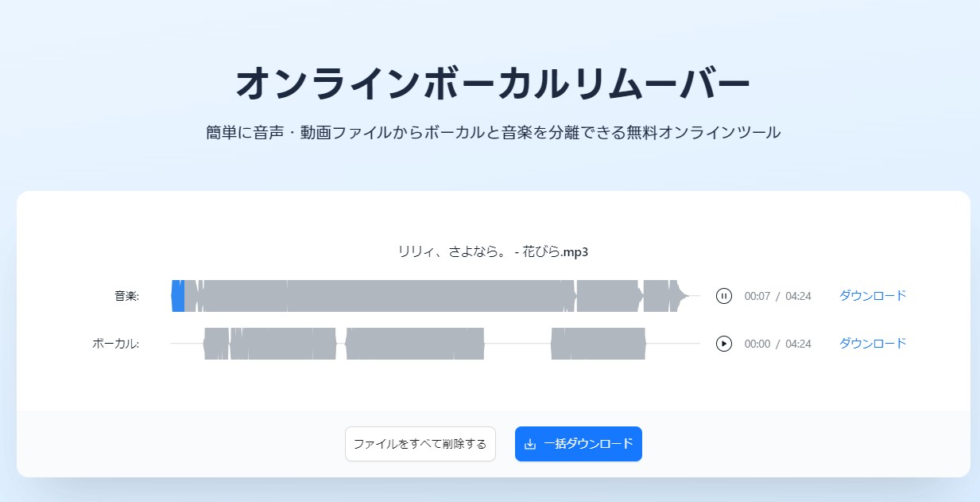
Task: Click the subtitle describing the free online tool
Action: (493, 133)
